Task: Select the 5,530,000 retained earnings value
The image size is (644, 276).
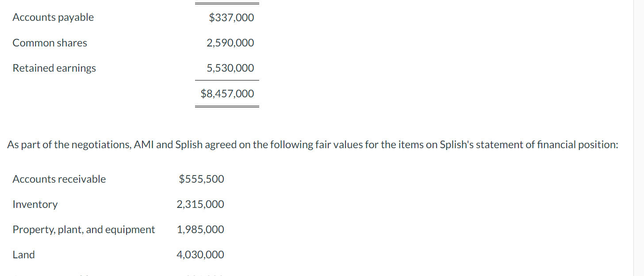Action: [x=230, y=68]
